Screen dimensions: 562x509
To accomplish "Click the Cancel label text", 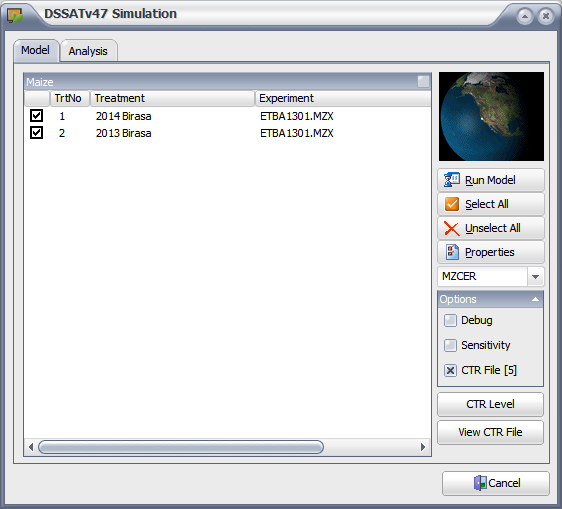I will (x=504, y=483).
